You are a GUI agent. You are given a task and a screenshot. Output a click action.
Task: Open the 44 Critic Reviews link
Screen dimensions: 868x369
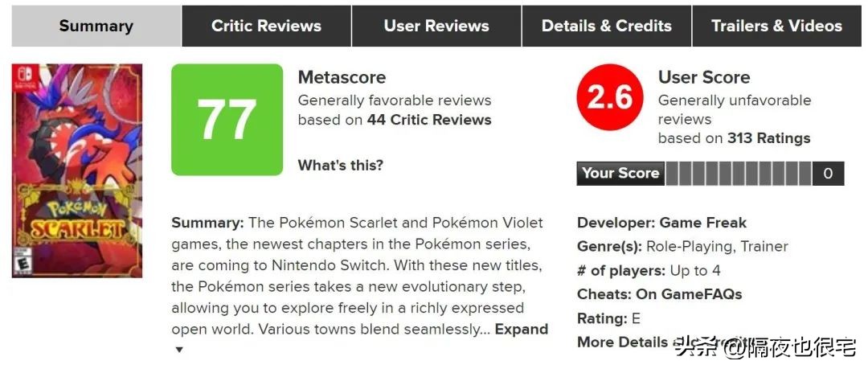(429, 120)
